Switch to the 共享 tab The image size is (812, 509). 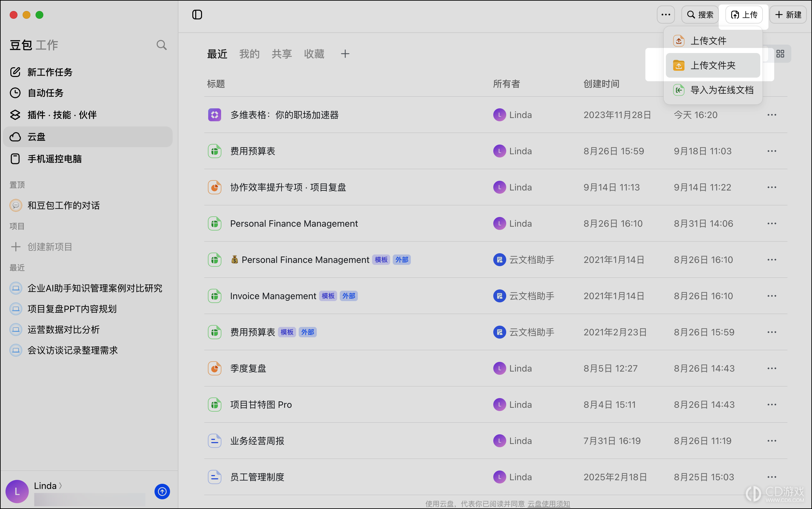click(282, 54)
